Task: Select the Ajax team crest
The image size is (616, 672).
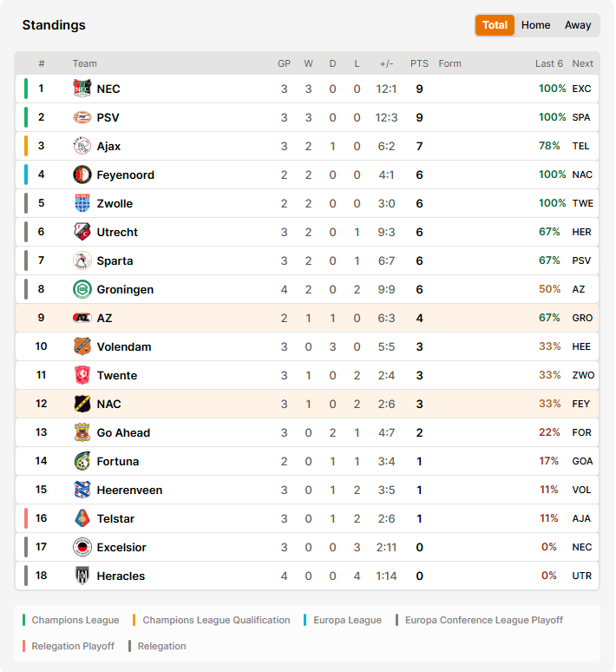Action: point(82,146)
